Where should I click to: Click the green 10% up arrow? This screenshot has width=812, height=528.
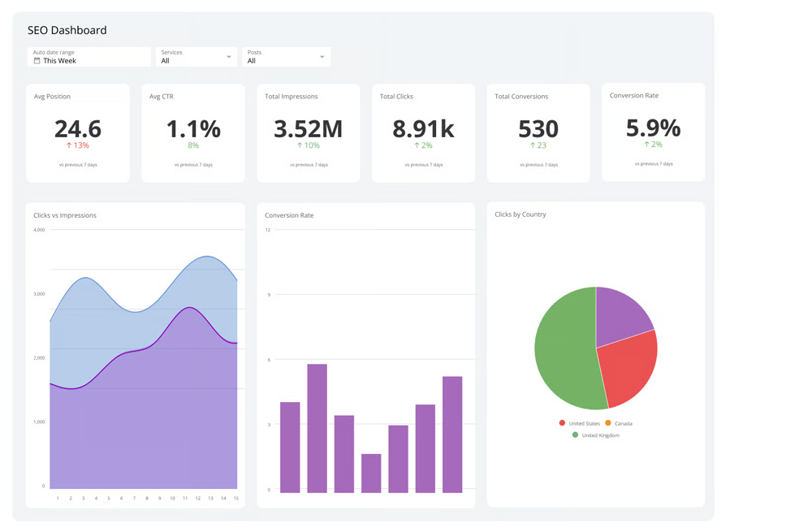[300, 145]
